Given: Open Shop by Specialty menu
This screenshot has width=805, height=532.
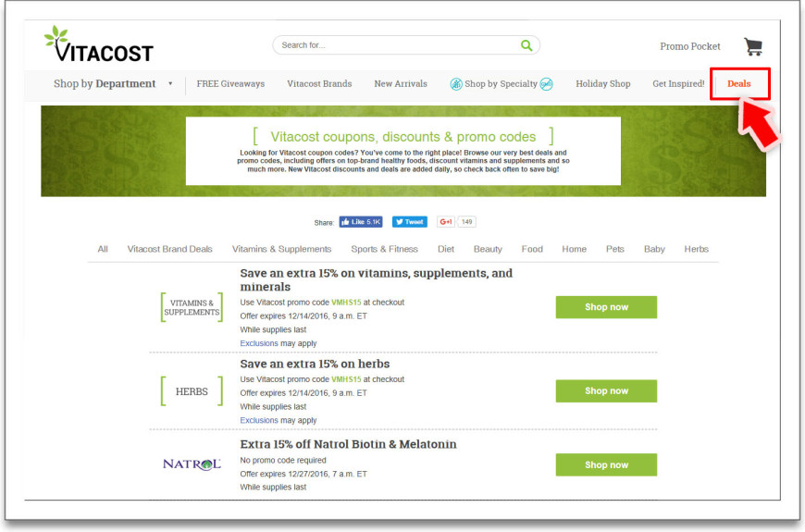Looking at the screenshot, I should [502, 83].
